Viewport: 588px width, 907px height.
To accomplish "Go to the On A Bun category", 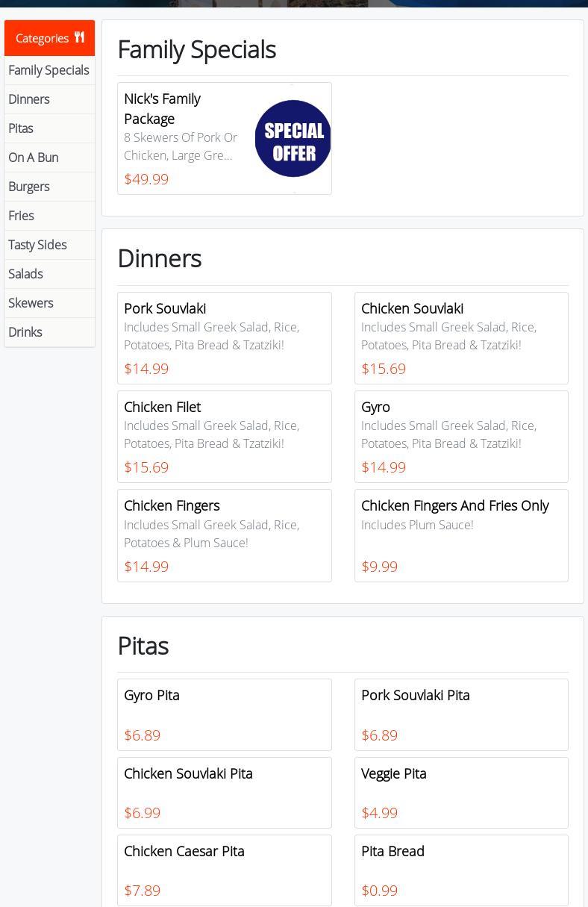I will [34, 158].
